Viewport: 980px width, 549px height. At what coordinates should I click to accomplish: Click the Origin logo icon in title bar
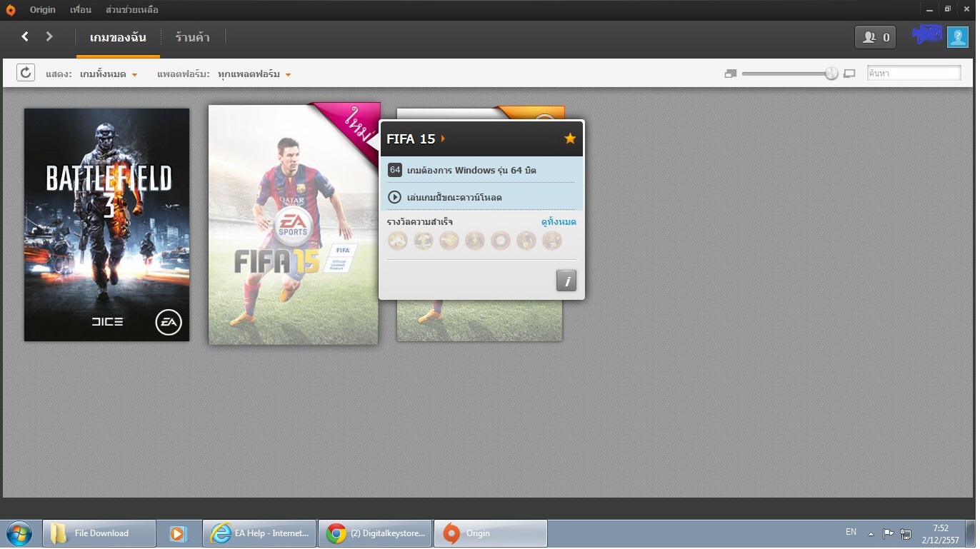pos(10,10)
